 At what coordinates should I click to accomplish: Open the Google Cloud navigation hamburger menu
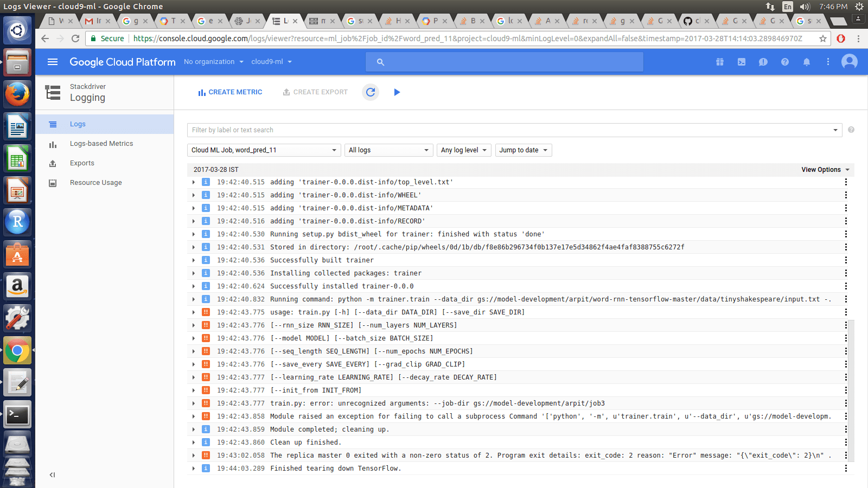point(53,62)
